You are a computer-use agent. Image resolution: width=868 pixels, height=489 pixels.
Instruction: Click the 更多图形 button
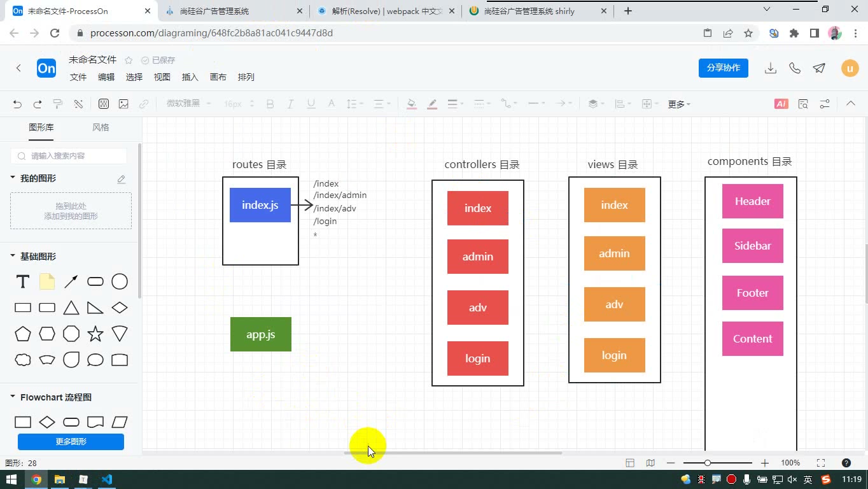[71, 441]
